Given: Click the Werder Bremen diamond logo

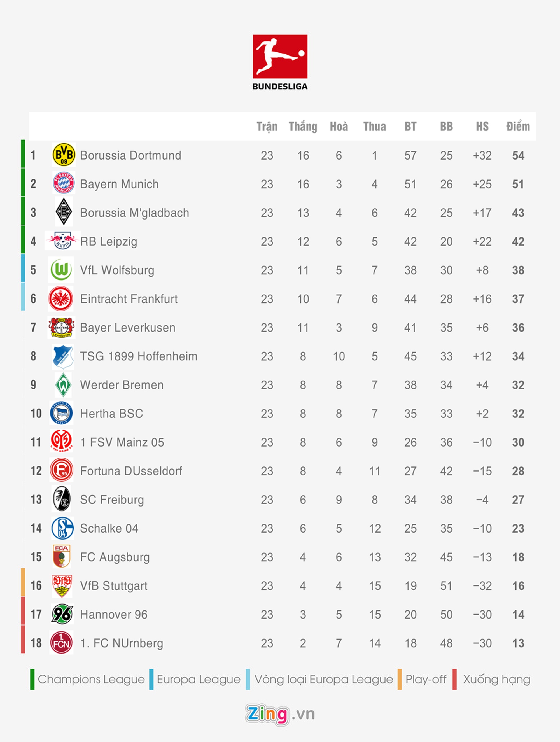Looking at the screenshot, I should [x=63, y=385].
